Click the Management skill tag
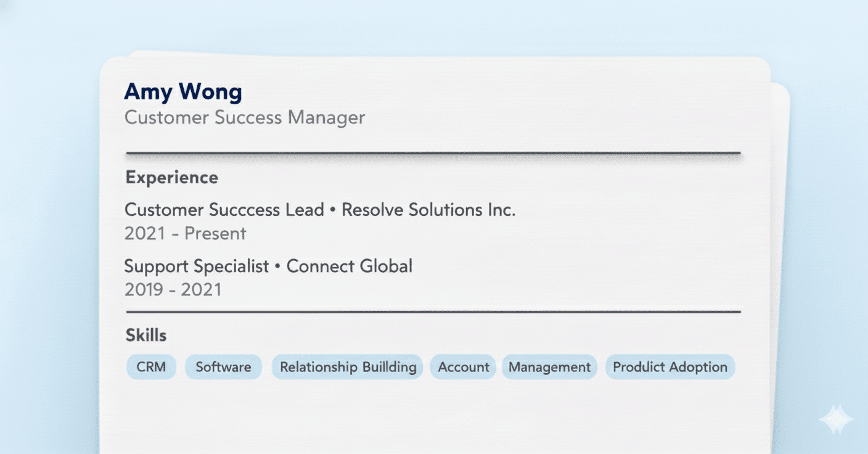Image resolution: width=868 pixels, height=454 pixels. [x=549, y=367]
